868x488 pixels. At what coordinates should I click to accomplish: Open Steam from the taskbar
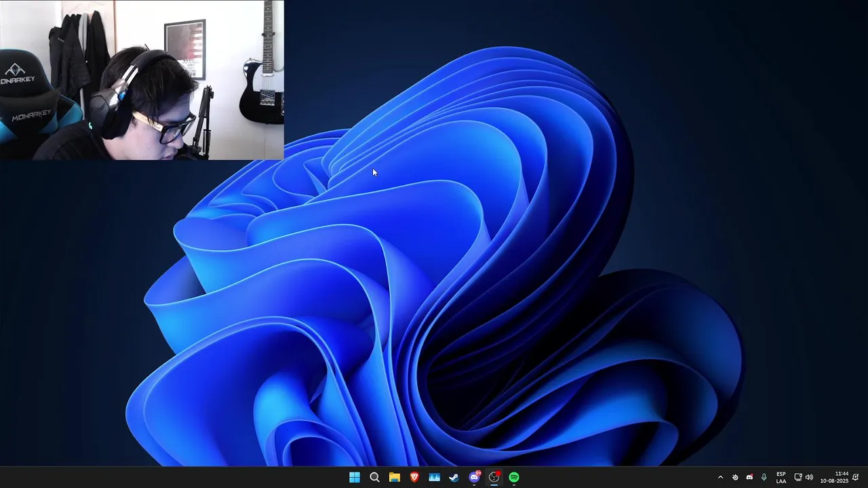[454, 477]
